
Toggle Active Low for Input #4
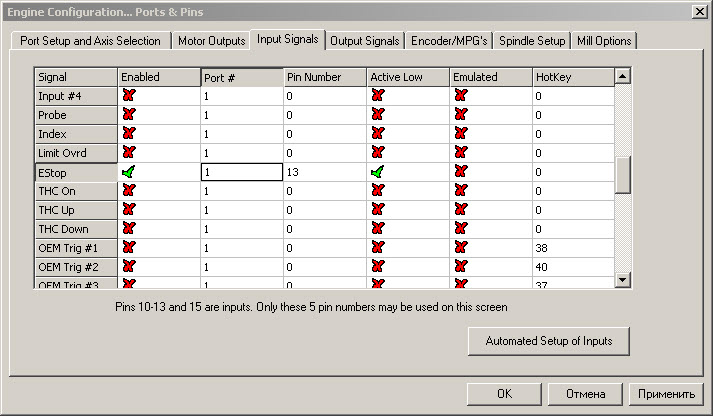click(x=378, y=95)
